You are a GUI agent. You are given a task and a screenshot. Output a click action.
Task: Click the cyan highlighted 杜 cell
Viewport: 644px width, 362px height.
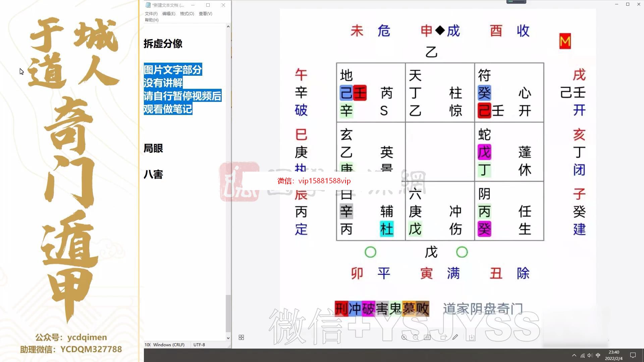click(x=387, y=229)
